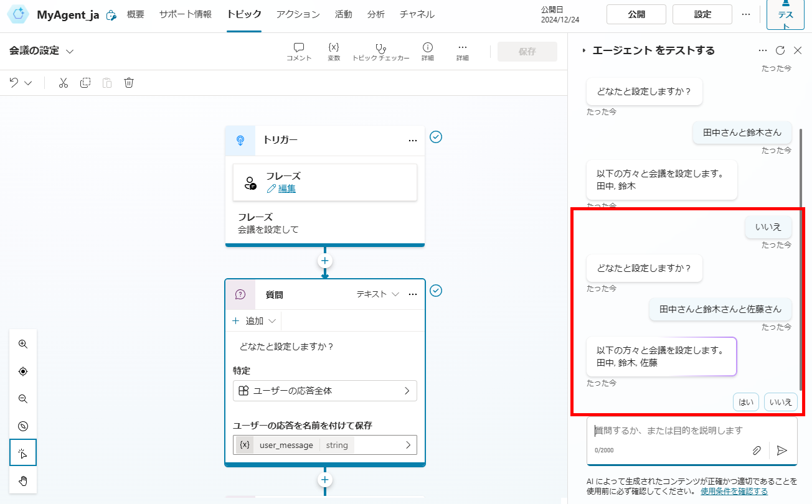Refresh the test chat conversation

(780, 50)
